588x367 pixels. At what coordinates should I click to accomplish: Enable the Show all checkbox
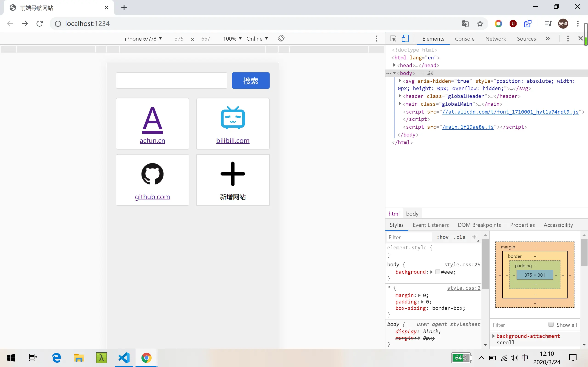[x=551, y=325]
